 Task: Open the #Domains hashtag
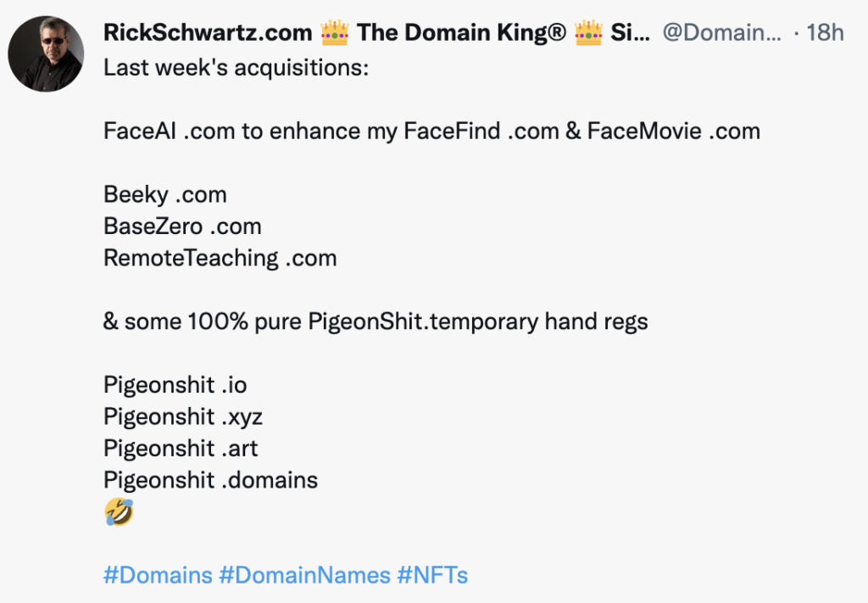[x=158, y=575]
